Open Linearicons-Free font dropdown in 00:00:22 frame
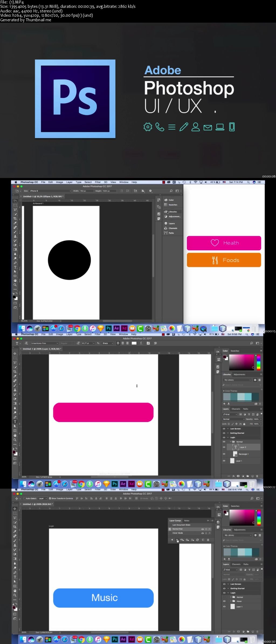 click(x=44, y=343)
